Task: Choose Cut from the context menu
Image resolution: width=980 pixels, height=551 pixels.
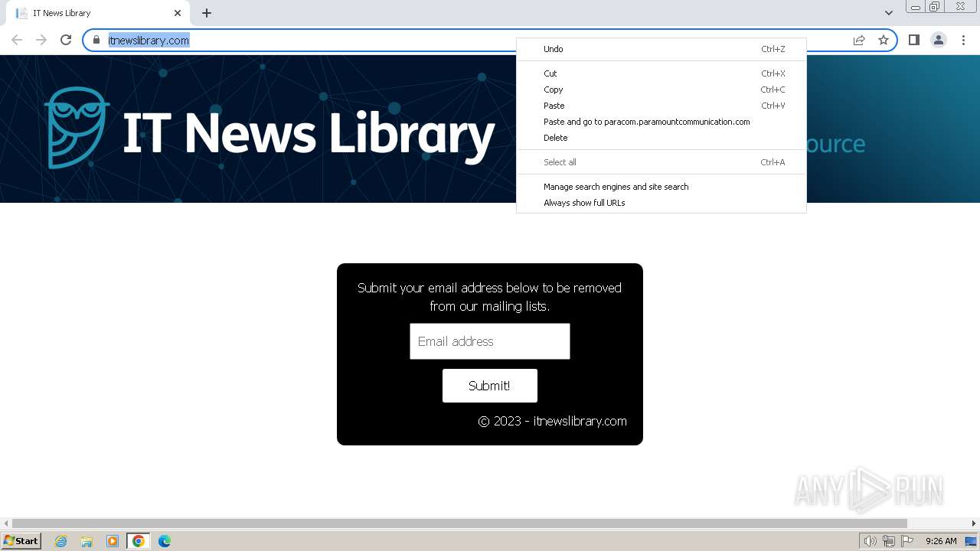Action: coord(661,73)
